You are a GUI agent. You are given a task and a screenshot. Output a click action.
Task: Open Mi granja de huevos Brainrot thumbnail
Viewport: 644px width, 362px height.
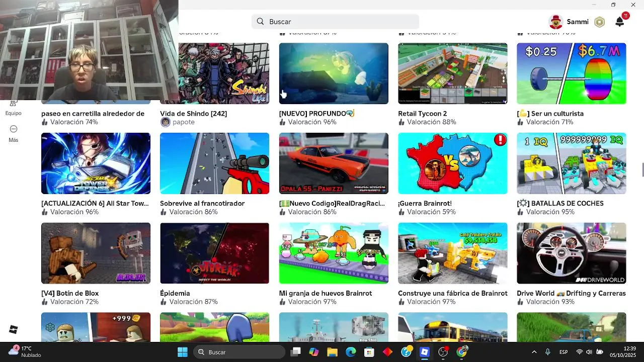coord(334,253)
